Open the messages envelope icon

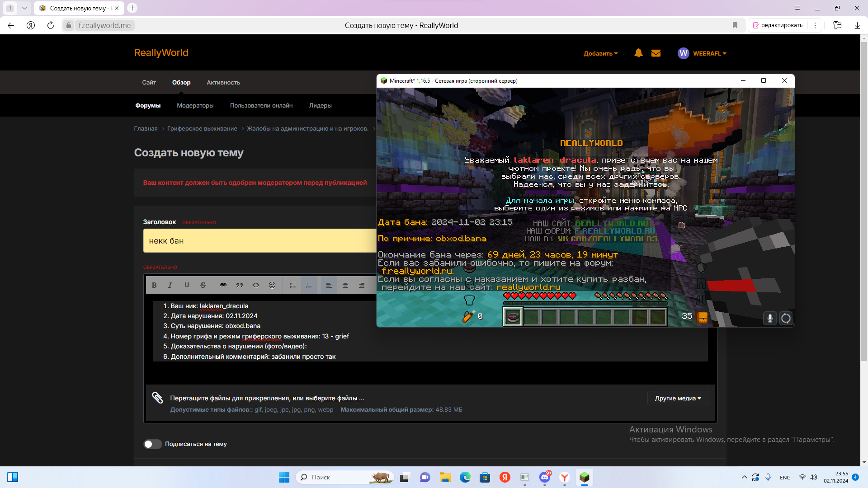click(x=656, y=53)
